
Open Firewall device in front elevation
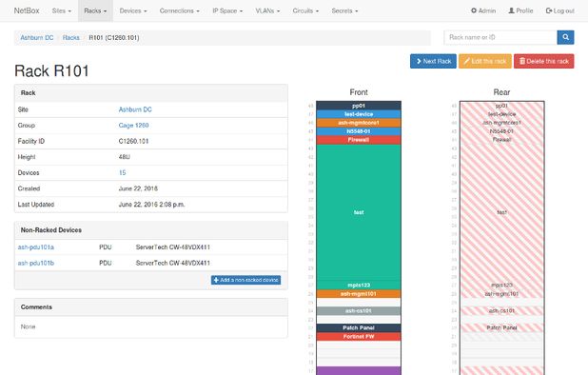(359, 140)
